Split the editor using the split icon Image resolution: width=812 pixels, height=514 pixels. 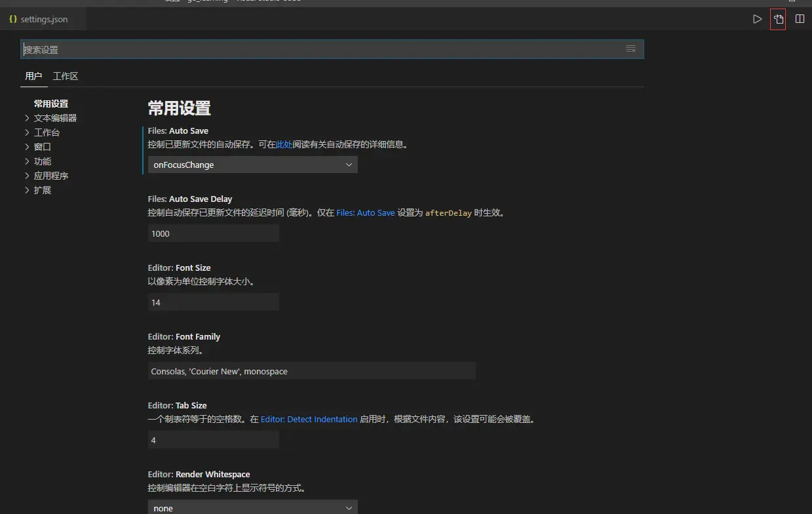pyautogui.click(x=800, y=18)
